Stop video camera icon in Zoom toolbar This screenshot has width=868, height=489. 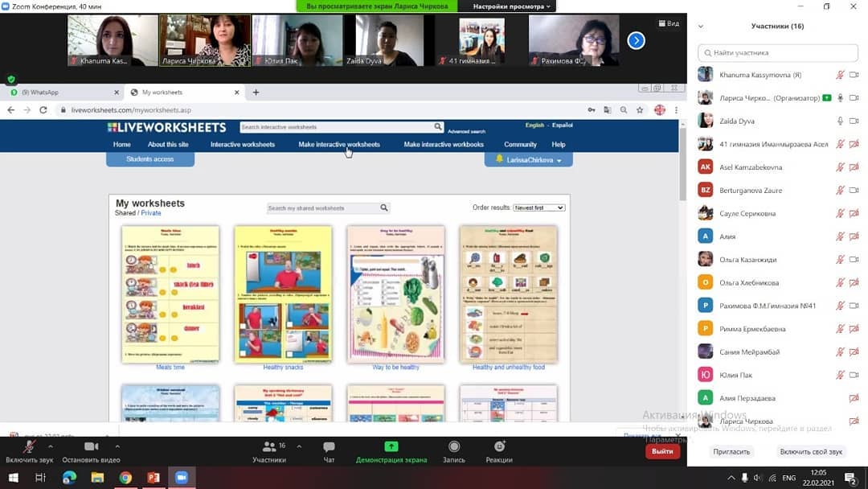click(x=91, y=446)
